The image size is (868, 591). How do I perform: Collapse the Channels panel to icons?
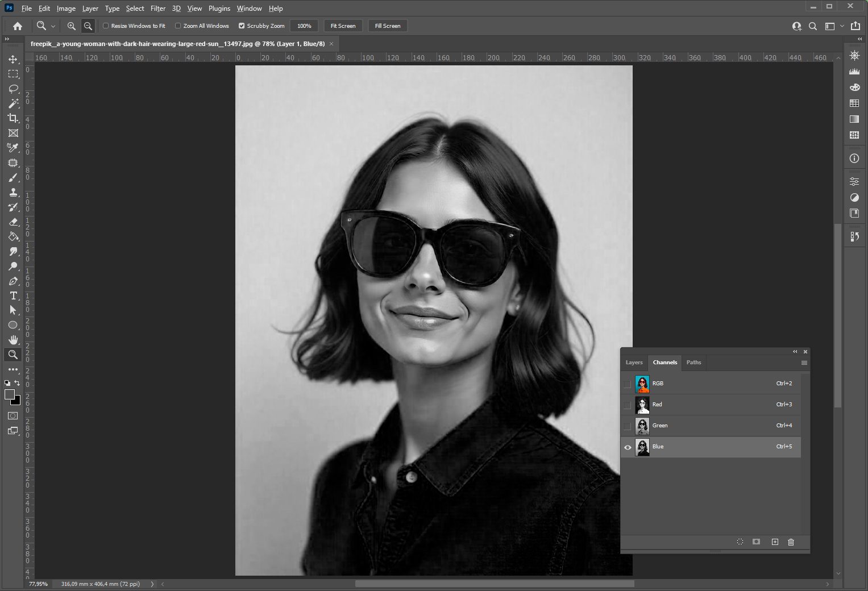click(x=795, y=352)
